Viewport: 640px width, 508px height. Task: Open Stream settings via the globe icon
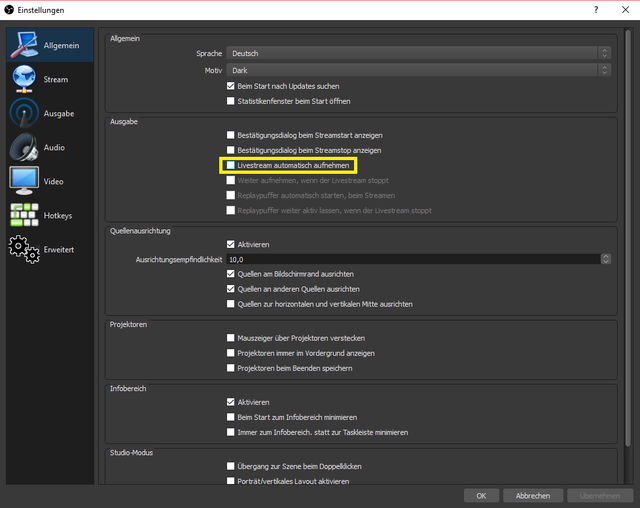pyautogui.click(x=24, y=79)
